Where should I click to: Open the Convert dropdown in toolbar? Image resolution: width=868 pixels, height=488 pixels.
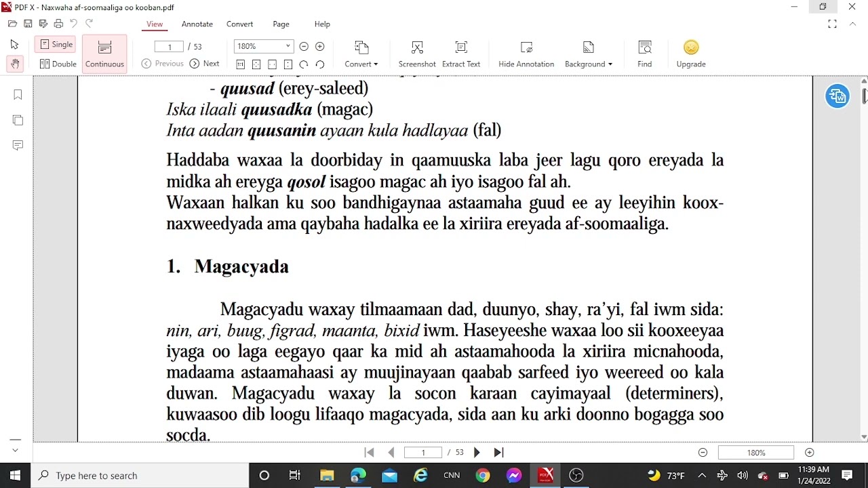click(x=361, y=54)
